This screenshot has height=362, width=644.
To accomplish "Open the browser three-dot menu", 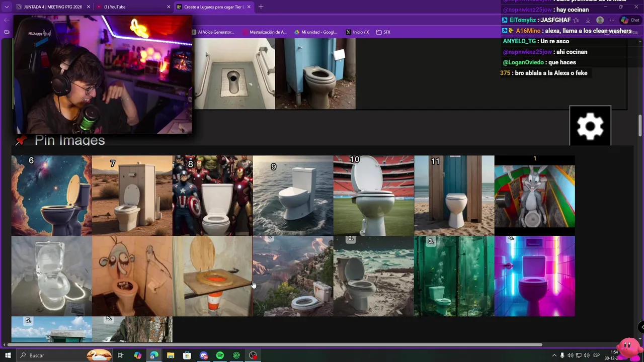I will [612, 20].
